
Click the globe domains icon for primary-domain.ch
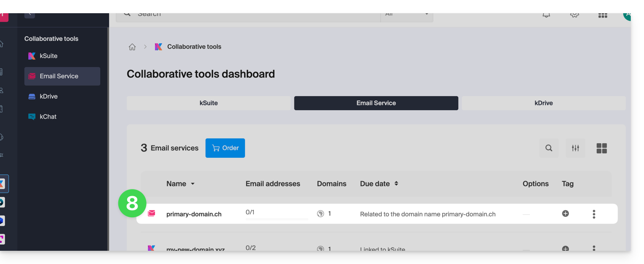320,214
